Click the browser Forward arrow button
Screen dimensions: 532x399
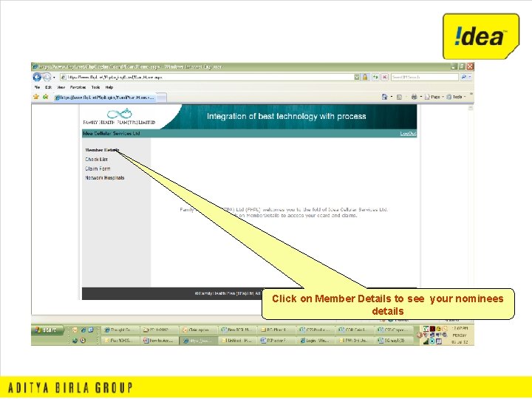(x=47, y=78)
